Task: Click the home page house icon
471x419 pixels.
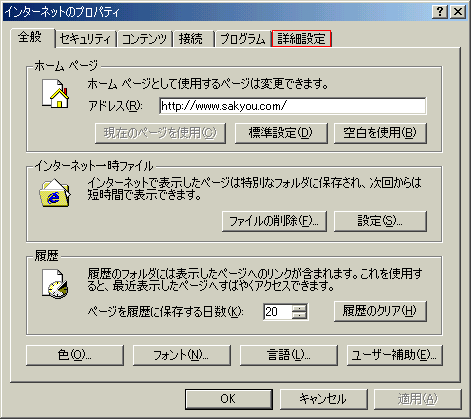Action: [55, 93]
